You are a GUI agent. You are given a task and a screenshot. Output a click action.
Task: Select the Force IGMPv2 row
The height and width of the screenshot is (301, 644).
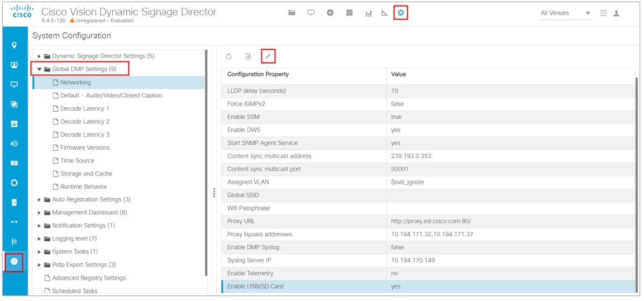pyautogui.click(x=428, y=104)
